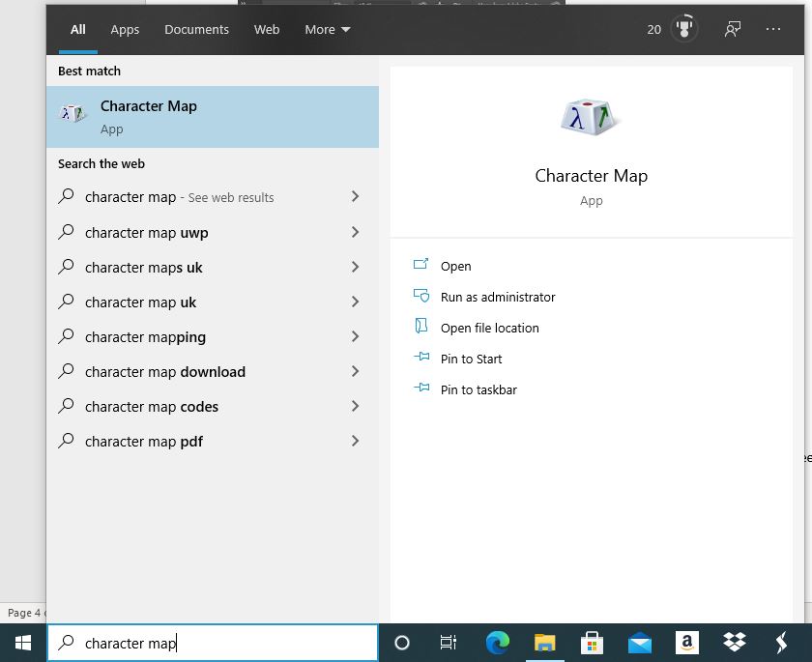The height and width of the screenshot is (662, 812).
Task: Open File Explorer from taskbar
Action: tap(545, 643)
